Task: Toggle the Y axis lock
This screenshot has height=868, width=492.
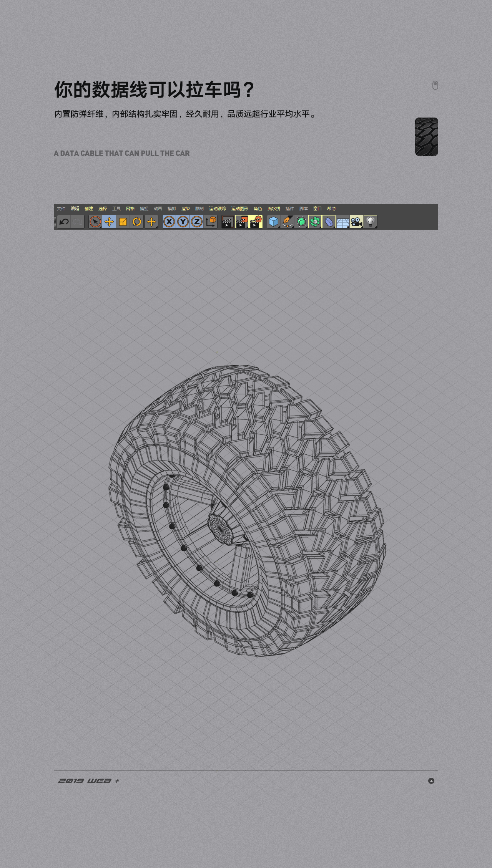Action: pos(183,222)
